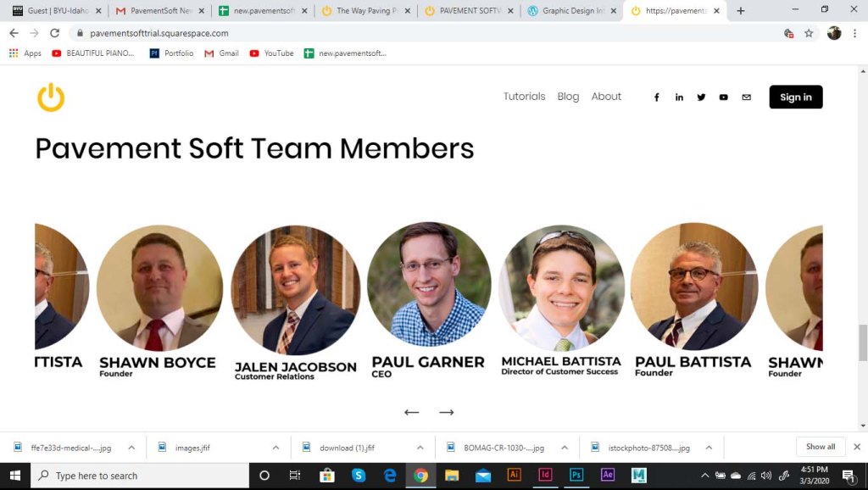Image resolution: width=868 pixels, height=490 pixels.
Task: Expand options for download (1).jfif
Action: (420, 448)
